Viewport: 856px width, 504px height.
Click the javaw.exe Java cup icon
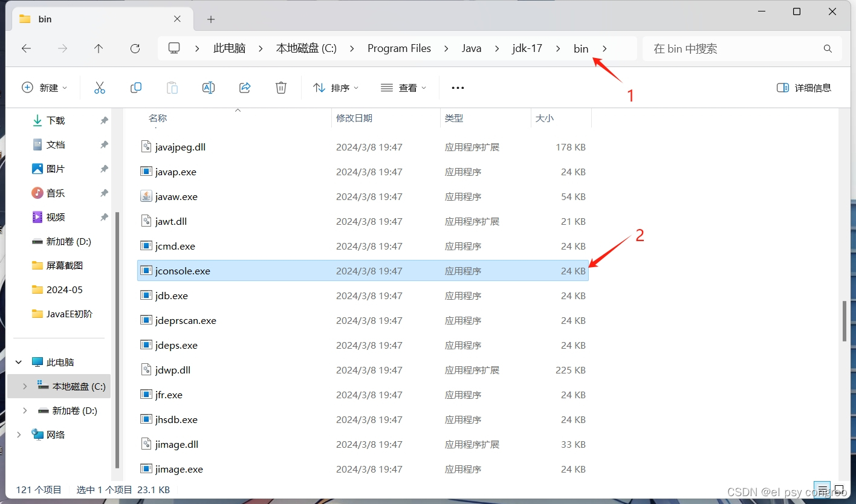[146, 196]
